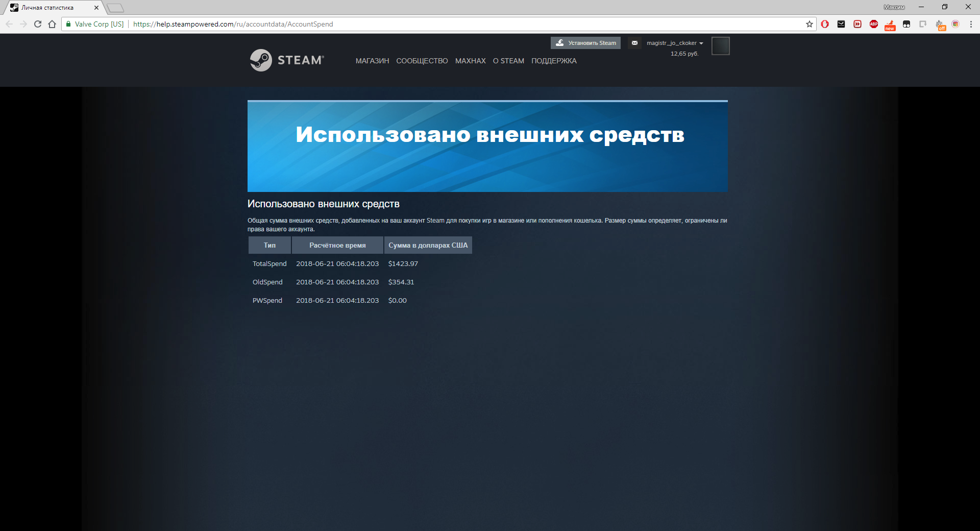Click the 12,65 руб. wallet balance

click(684, 54)
